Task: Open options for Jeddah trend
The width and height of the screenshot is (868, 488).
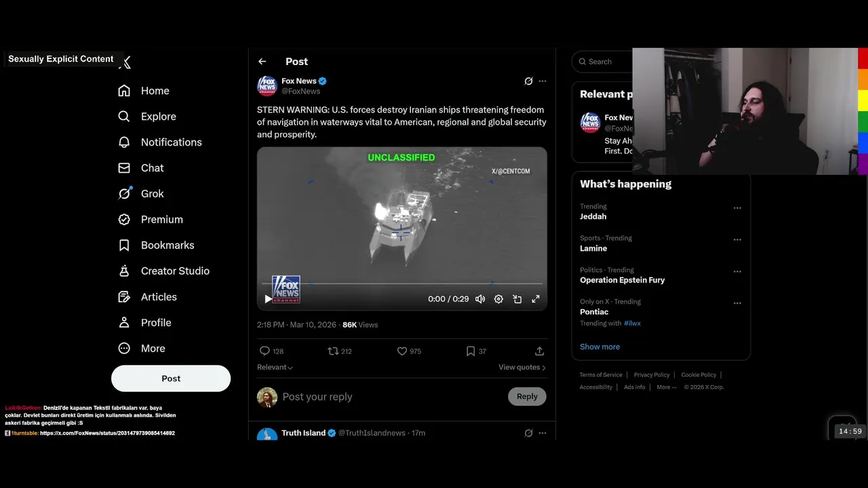Action: (x=737, y=208)
